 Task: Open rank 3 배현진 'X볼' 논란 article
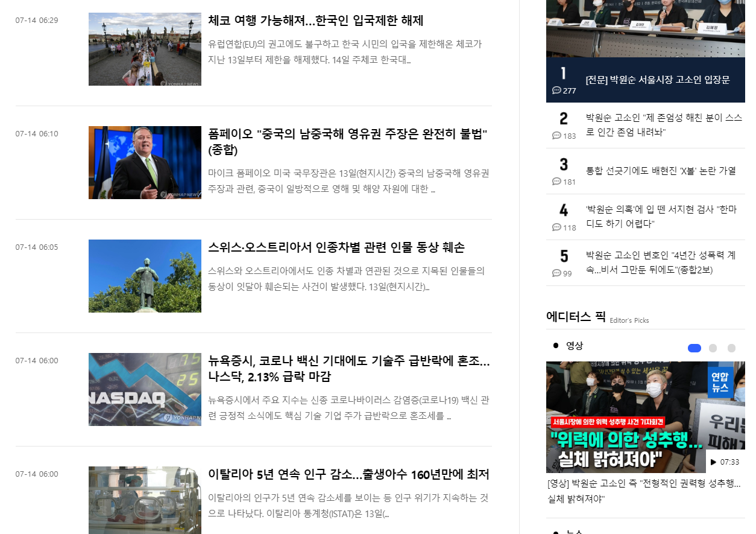pyautogui.click(x=661, y=171)
